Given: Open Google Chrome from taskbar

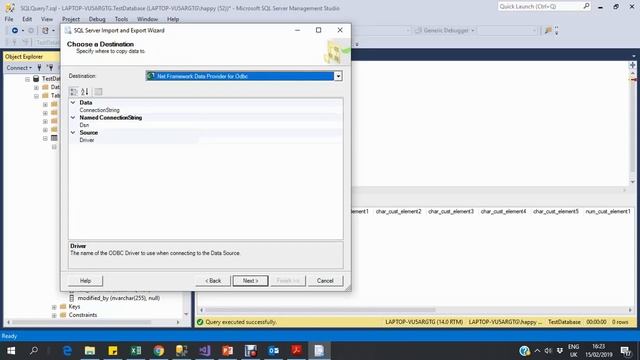Looking at the screenshot, I should tap(159, 351).
